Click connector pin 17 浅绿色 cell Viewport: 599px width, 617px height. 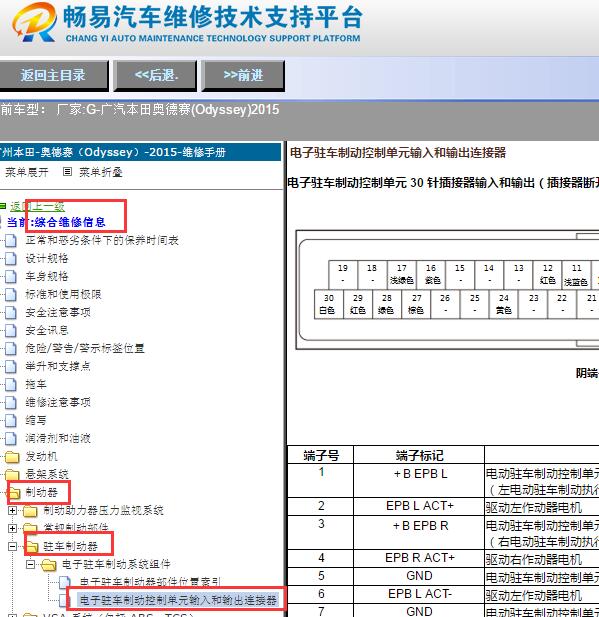point(401,275)
